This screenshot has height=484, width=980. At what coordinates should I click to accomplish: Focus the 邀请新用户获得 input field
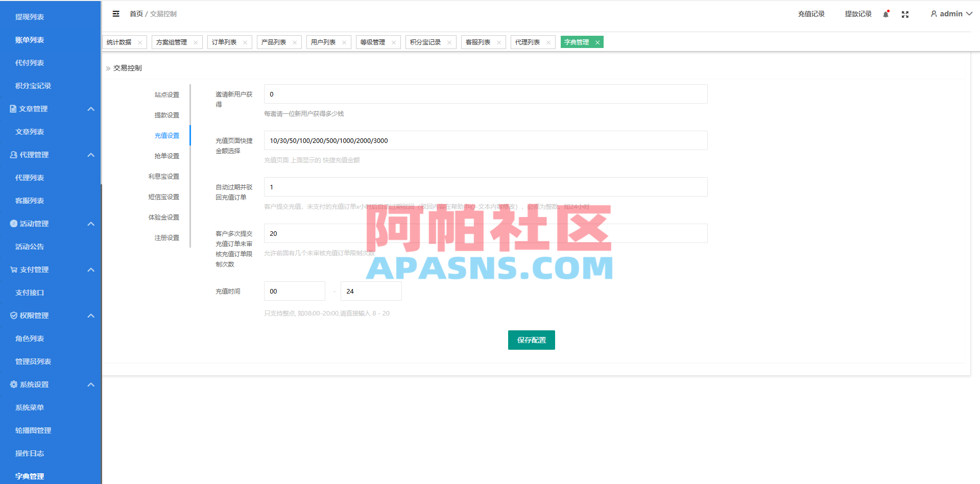[x=486, y=94]
